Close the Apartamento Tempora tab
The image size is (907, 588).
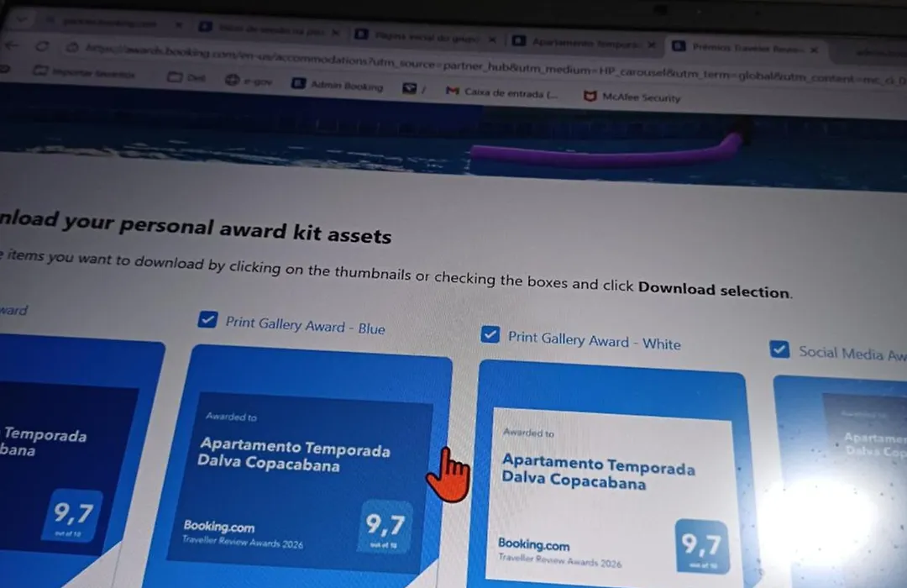[652, 45]
